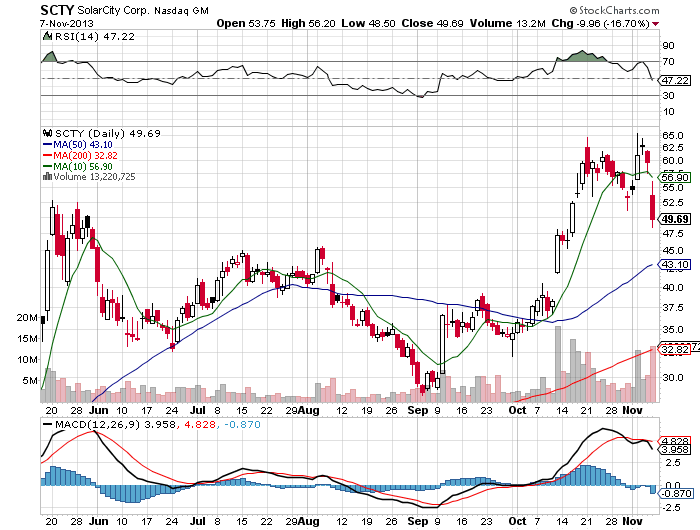Click the Open 53.75 value
The width and height of the screenshot is (700, 530).
(246, 23)
